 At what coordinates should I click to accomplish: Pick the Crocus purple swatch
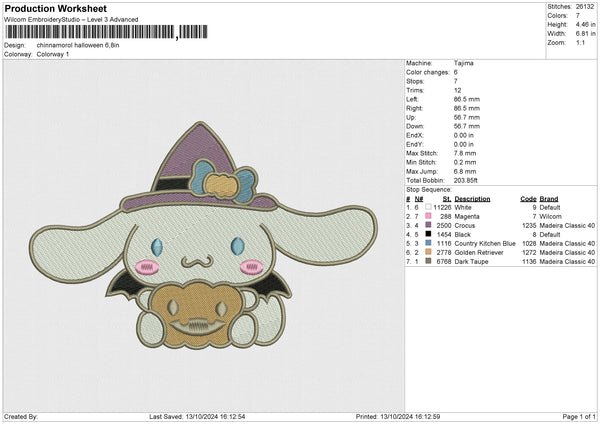point(428,225)
